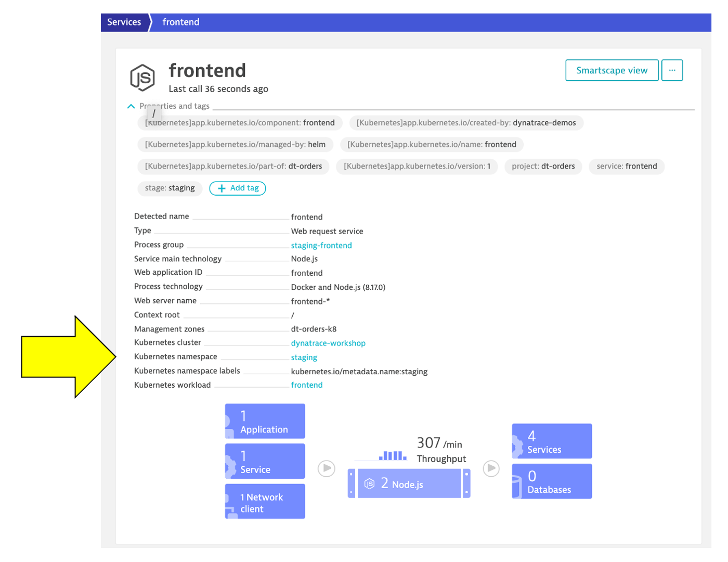Open the 1 Service caller tile
The image size is (728, 562).
click(x=265, y=461)
